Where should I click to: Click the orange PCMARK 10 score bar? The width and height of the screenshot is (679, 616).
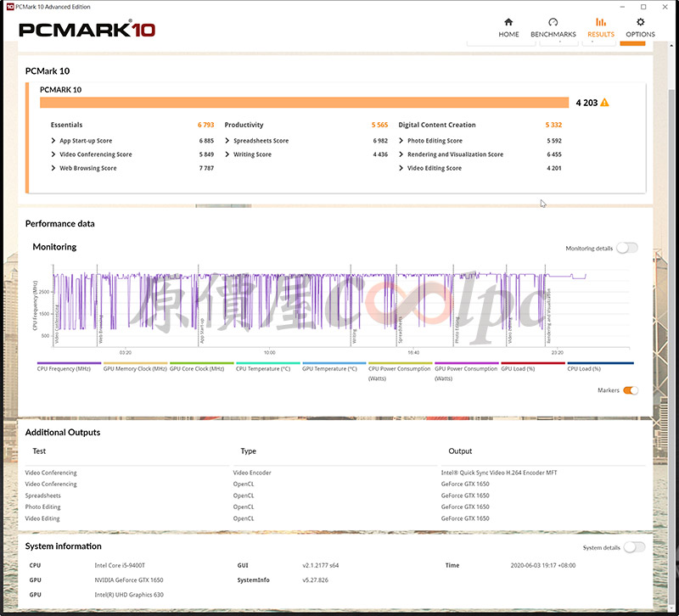(304, 103)
